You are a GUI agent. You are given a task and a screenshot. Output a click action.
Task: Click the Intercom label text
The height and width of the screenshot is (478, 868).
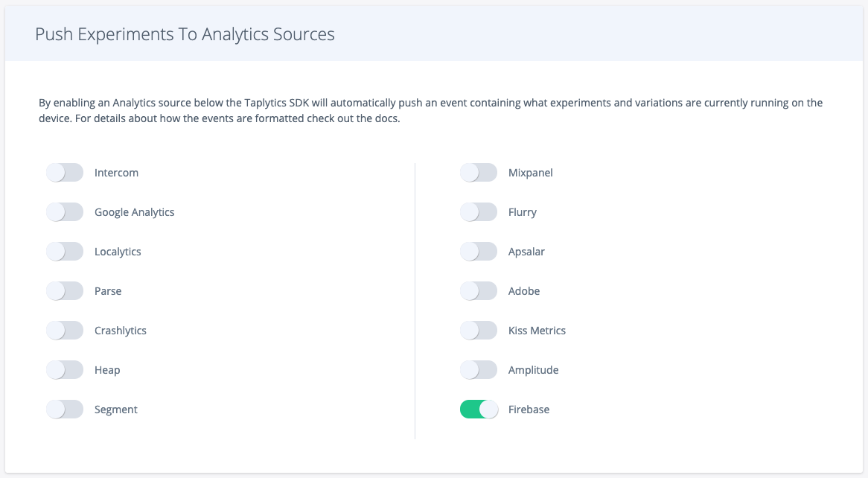click(116, 173)
